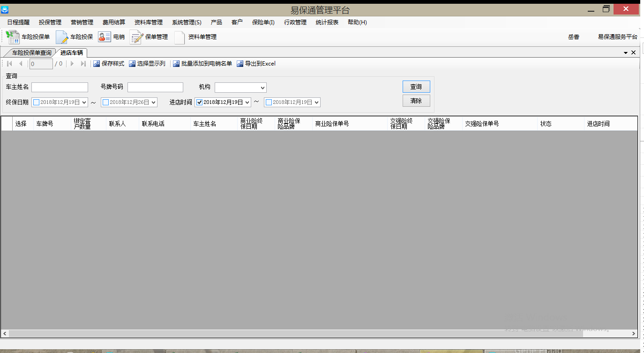Viewport: 644px width, 353px height.
Task: Click the 清除 clear button
Action: (x=416, y=101)
